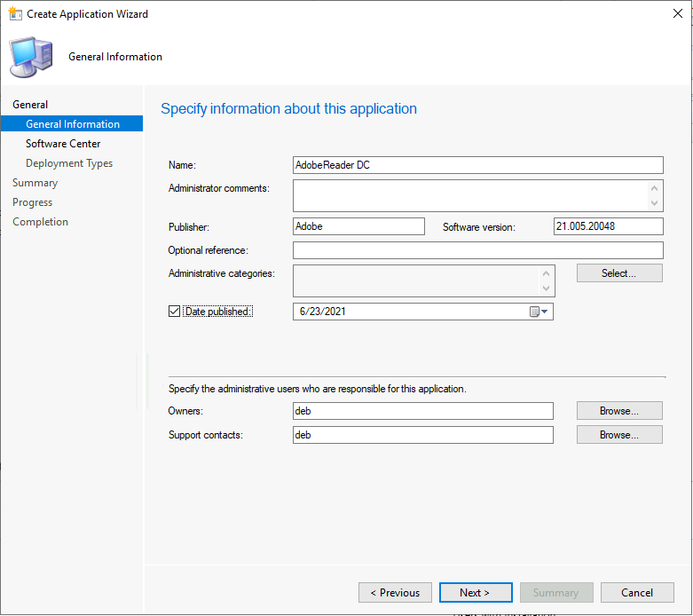Proceed with the Next button

click(x=476, y=593)
